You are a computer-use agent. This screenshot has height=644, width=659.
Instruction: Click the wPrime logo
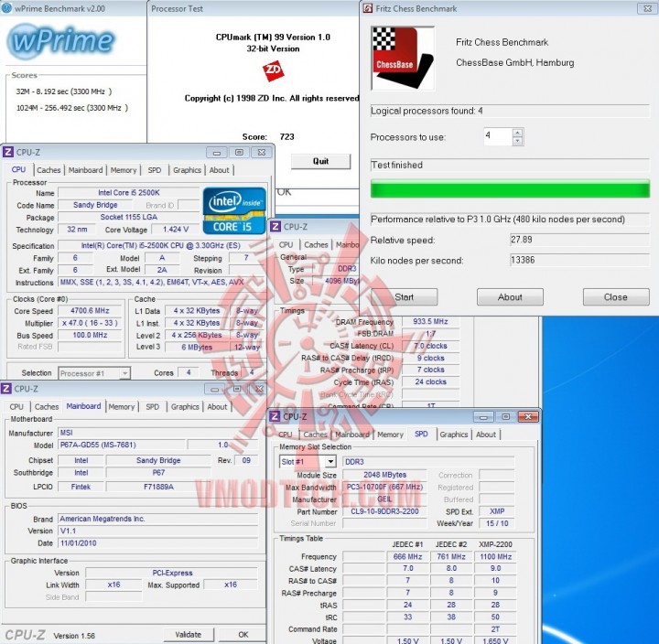[x=61, y=41]
